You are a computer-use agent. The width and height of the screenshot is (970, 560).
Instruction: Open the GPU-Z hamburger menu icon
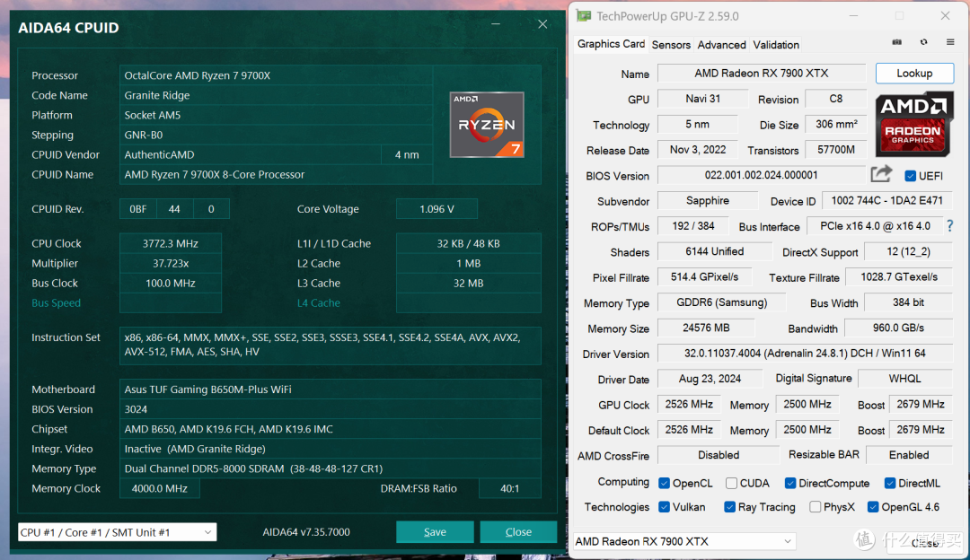point(949,42)
